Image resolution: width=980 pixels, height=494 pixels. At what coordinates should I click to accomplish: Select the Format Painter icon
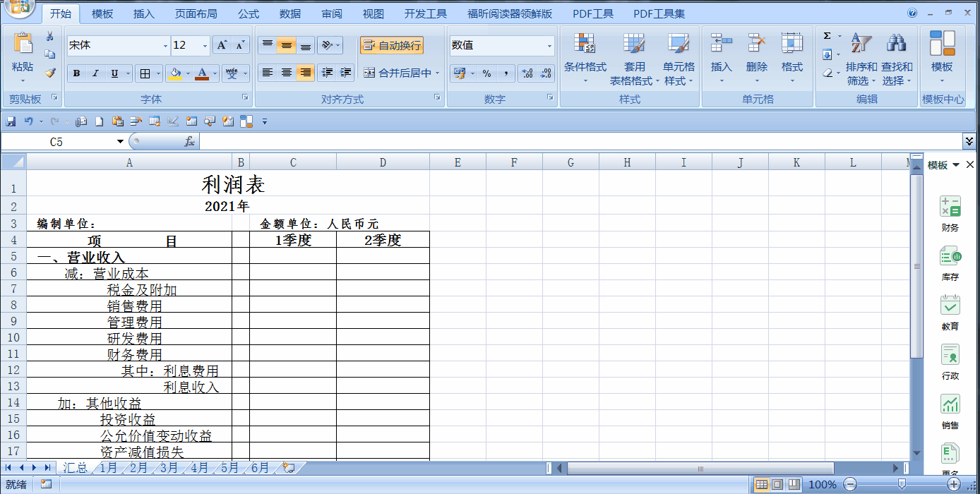point(51,73)
